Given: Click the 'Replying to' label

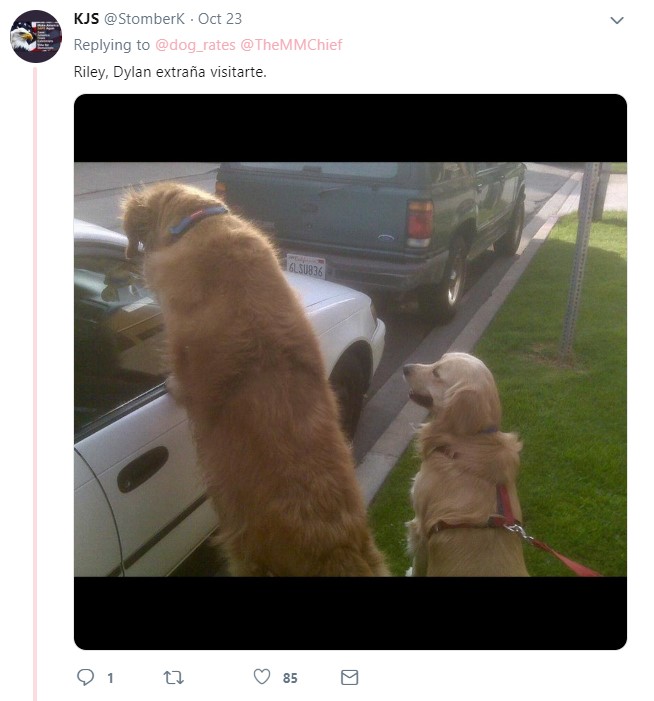Looking at the screenshot, I should click(x=112, y=45).
